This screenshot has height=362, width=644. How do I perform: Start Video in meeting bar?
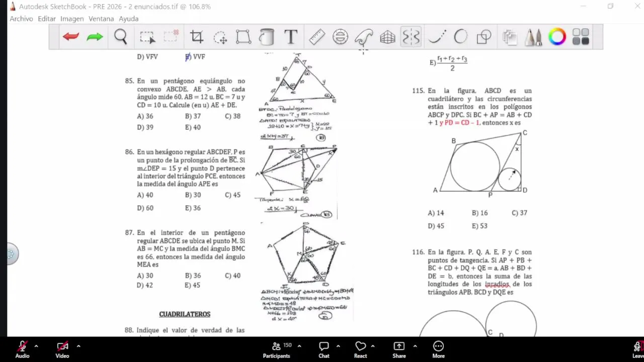[x=62, y=349]
